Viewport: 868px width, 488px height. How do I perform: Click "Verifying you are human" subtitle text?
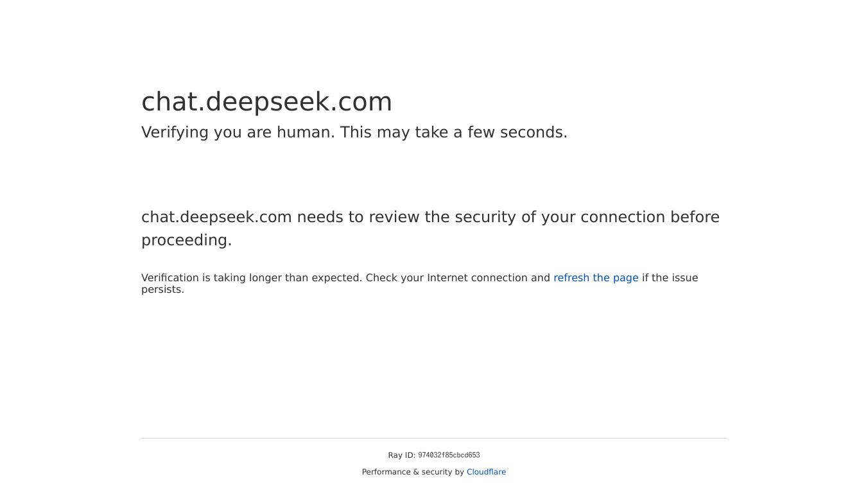coord(238,132)
